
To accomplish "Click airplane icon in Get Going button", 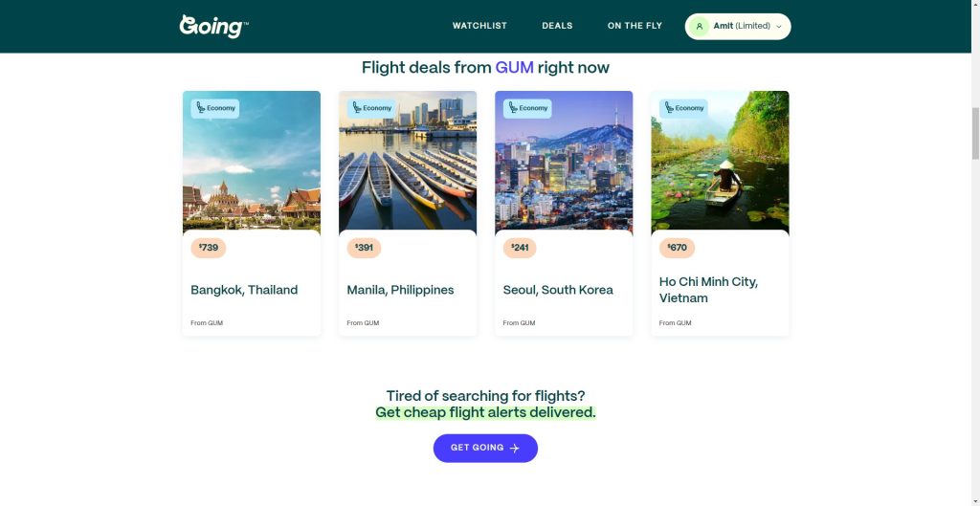I will (x=515, y=448).
